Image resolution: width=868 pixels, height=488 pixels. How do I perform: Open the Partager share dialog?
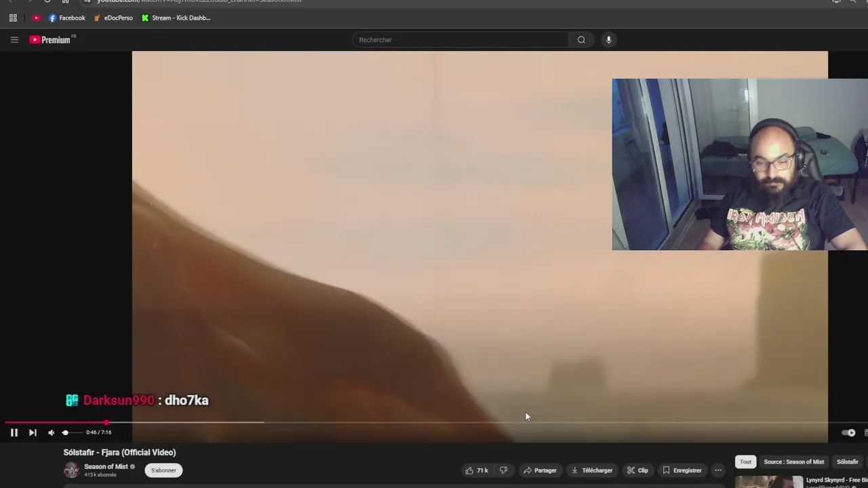coord(540,470)
